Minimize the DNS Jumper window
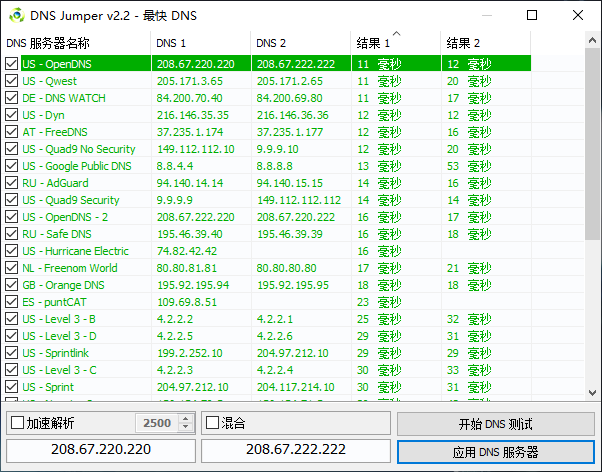This screenshot has width=602, height=472. click(487, 15)
